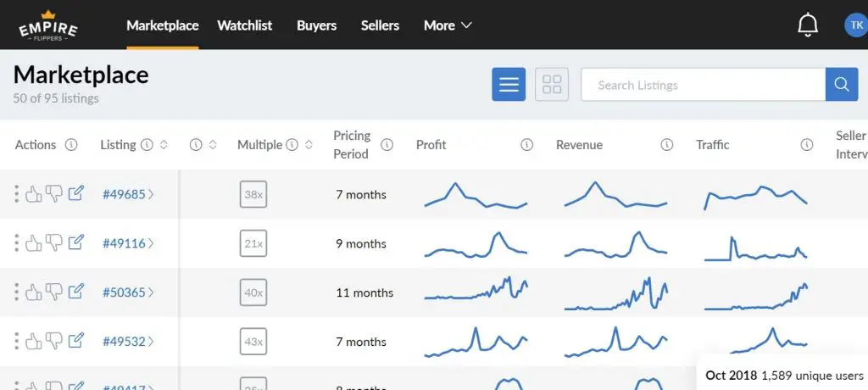This screenshot has height=390, width=868.
Task: Click "9 months" pricing period cell
Action: pos(361,244)
